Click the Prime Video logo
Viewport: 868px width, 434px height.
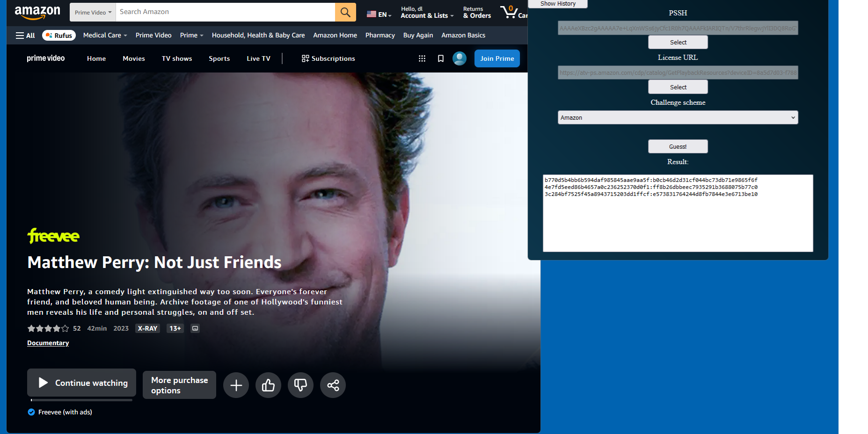(46, 58)
